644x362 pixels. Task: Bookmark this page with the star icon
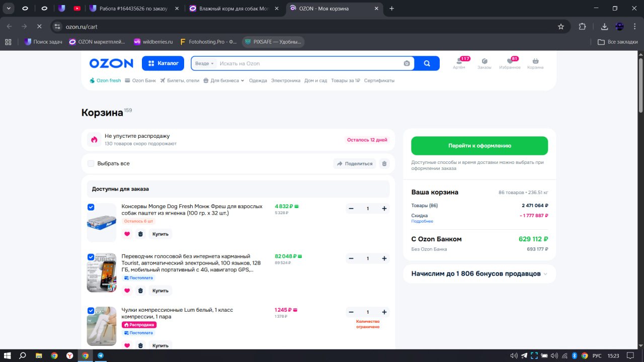[x=561, y=27]
